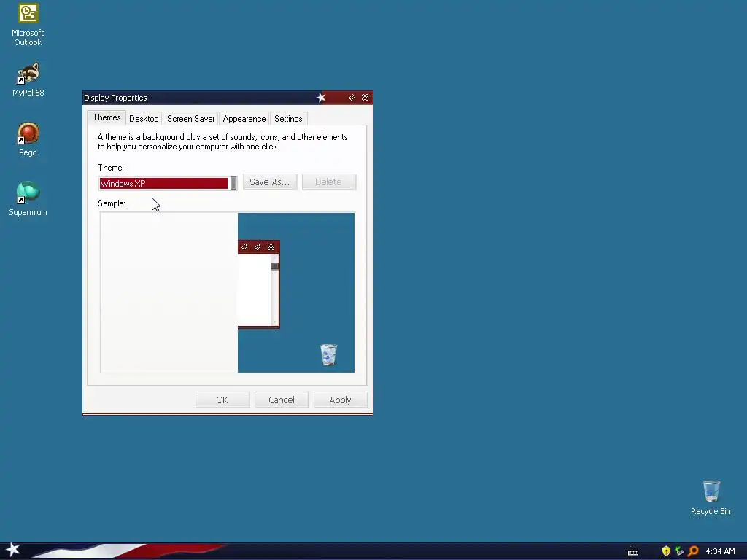This screenshot has width=747, height=560.
Task: Click Cancel in Display Properties
Action: tap(281, 400)
